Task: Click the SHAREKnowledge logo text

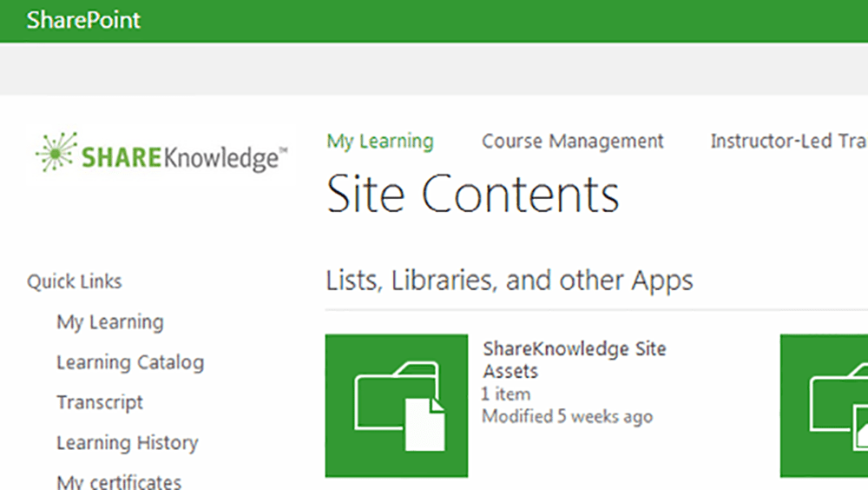Action: click(x=181, y=158)
